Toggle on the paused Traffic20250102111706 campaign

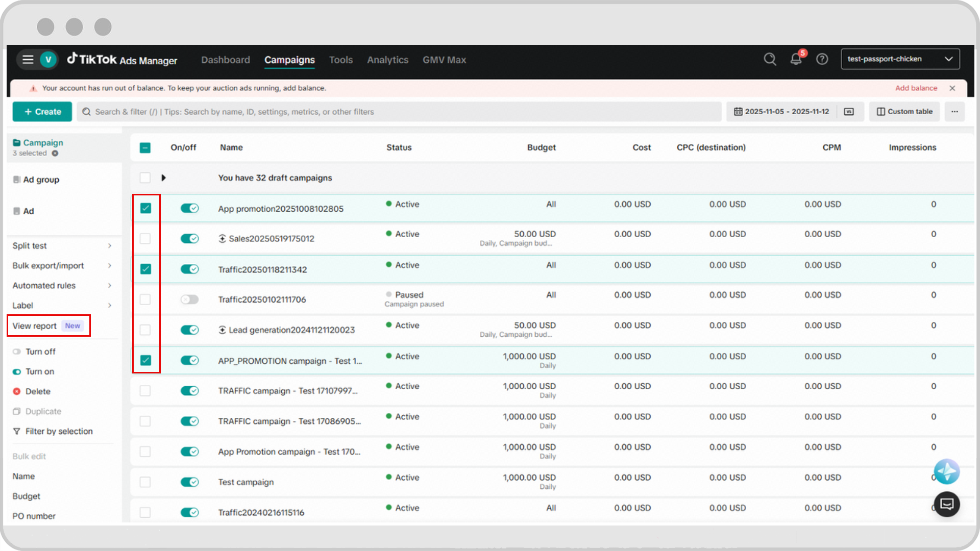(x=189, y=299)
